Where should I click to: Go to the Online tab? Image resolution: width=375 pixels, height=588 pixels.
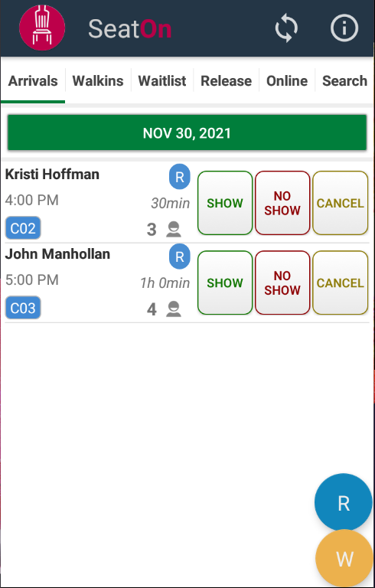pyautogui.click(x=287, y=80)
